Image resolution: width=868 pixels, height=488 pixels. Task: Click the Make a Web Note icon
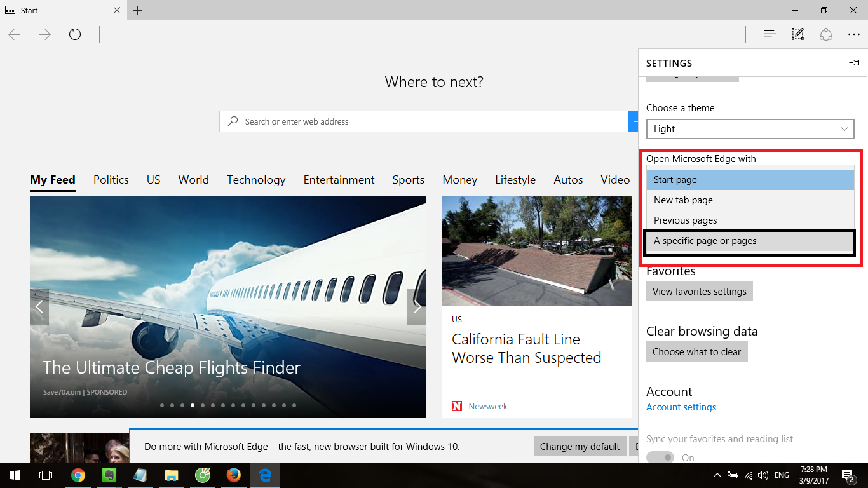(797, 34)
